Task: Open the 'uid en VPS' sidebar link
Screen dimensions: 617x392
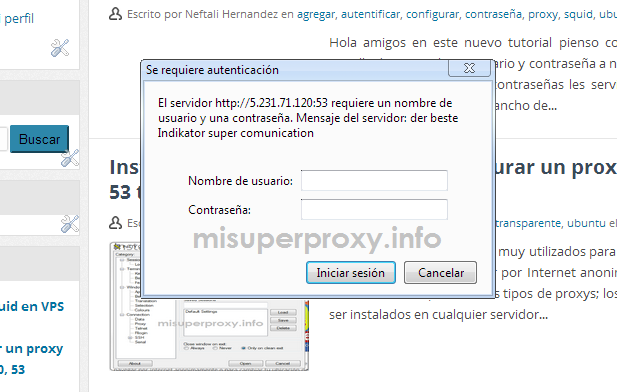Action: [31, 306]
